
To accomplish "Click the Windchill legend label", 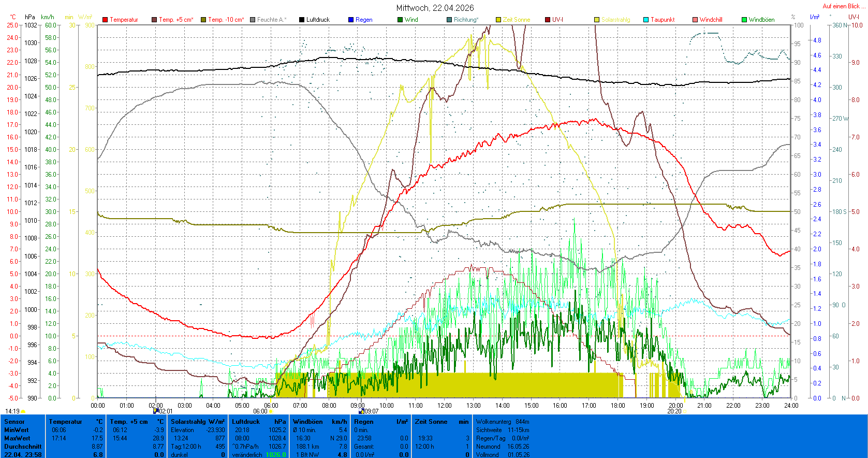I will 711,20.
